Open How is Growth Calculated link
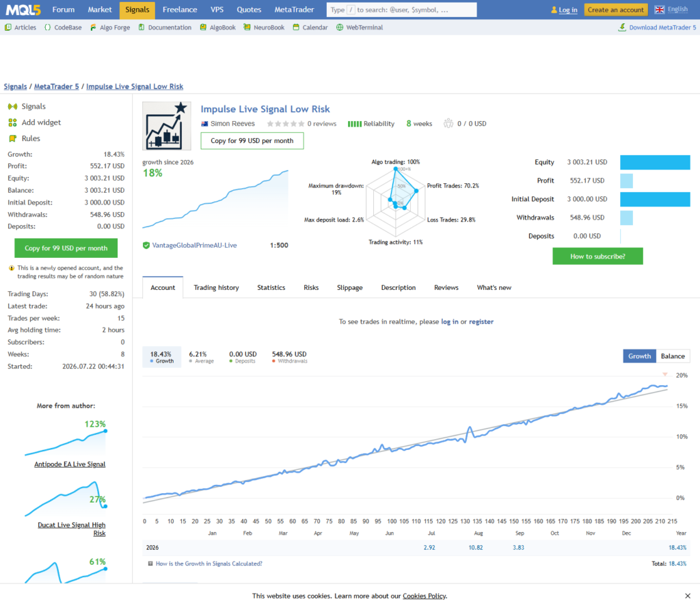The width and height of the screenshot is (700, 608). tap(209, 564)
